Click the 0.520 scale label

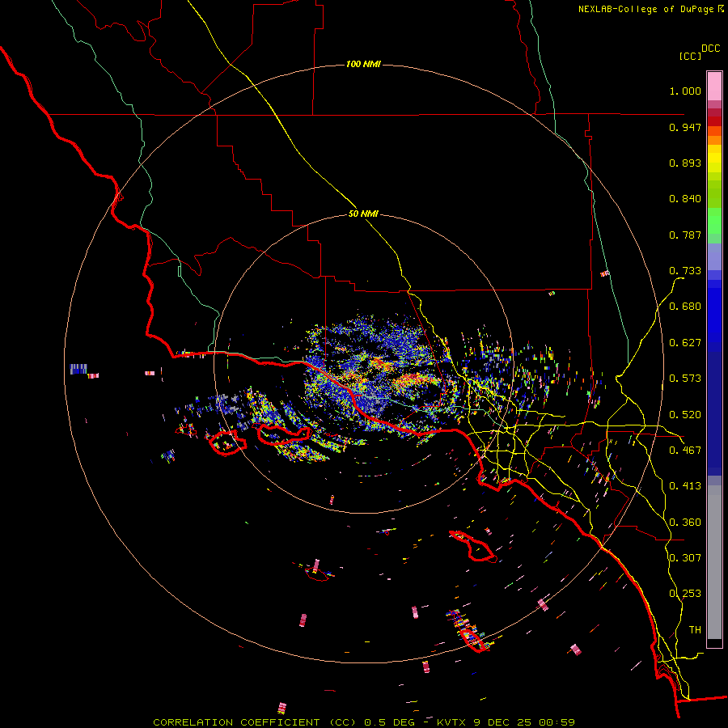pyautogui.click(x=685, y=415)
